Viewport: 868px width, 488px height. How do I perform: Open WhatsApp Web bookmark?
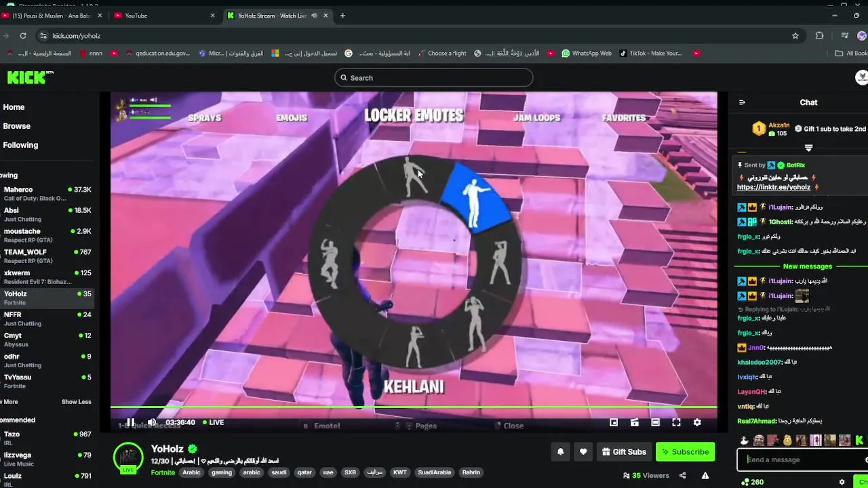586,53
